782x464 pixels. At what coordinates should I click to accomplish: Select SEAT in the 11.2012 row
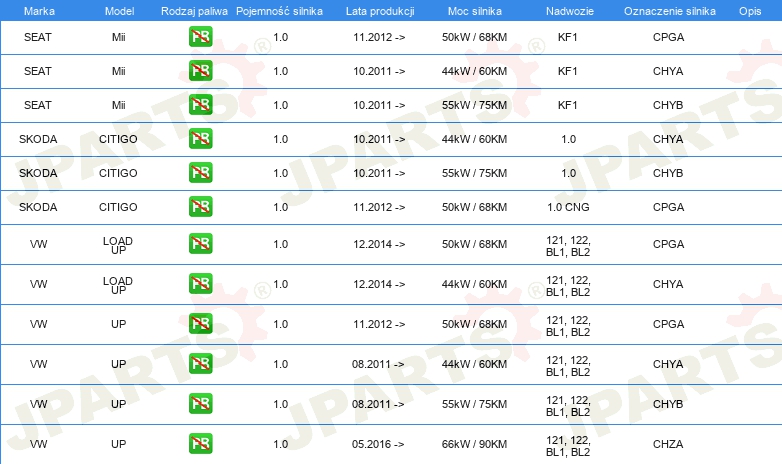pos(38,37)
